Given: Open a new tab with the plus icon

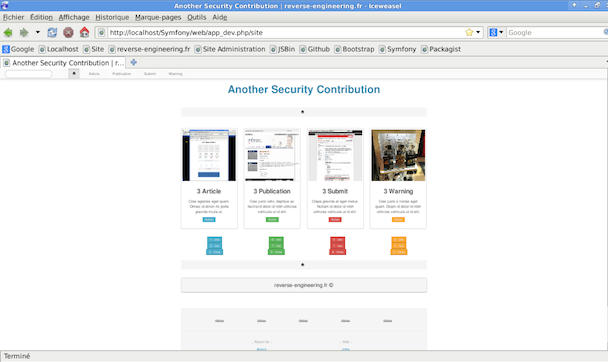Looking at the screenshot, I should (133, 62).
